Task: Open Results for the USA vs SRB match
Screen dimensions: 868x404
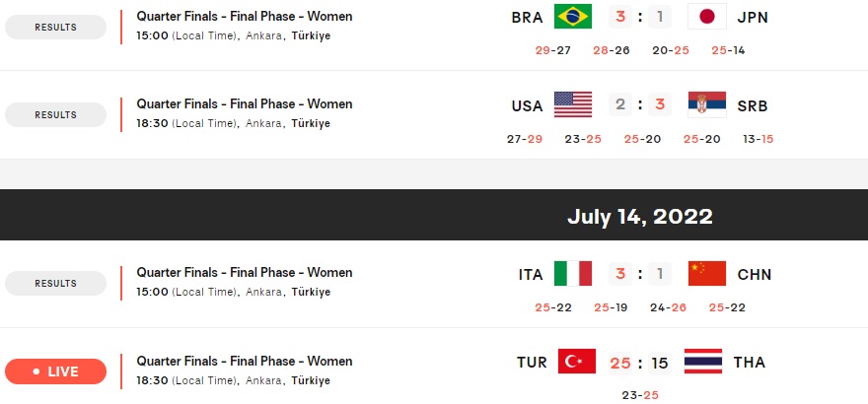Action: [55, 115]
